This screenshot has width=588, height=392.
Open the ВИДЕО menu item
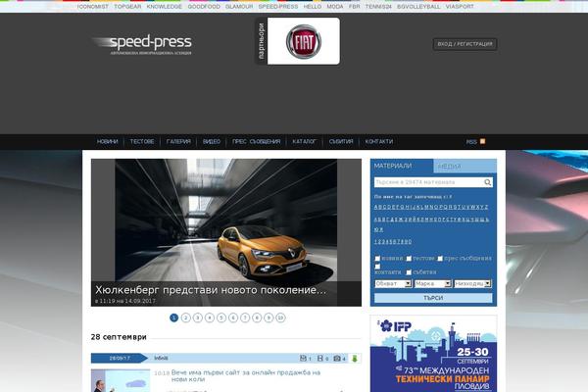pyautogui.click(x=212, y=141)
